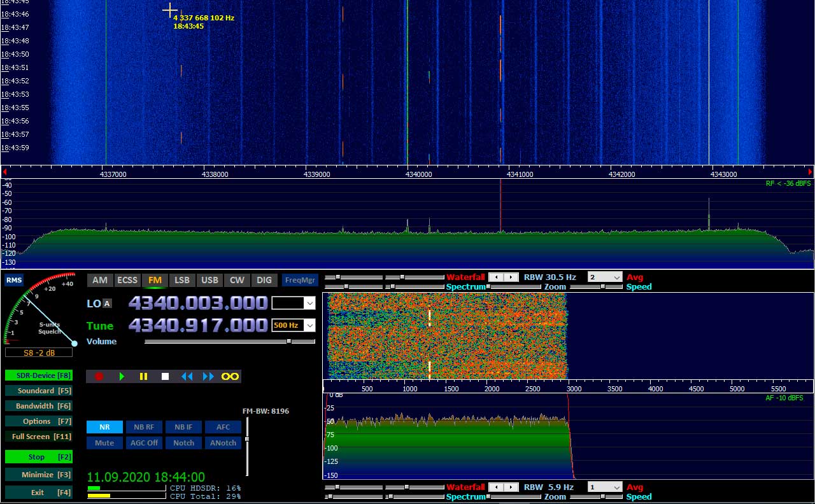The height and width of the screenshot is (504, 815).
Task: Click the Minimize [F3] button
Action: click(x=38, y=475)
